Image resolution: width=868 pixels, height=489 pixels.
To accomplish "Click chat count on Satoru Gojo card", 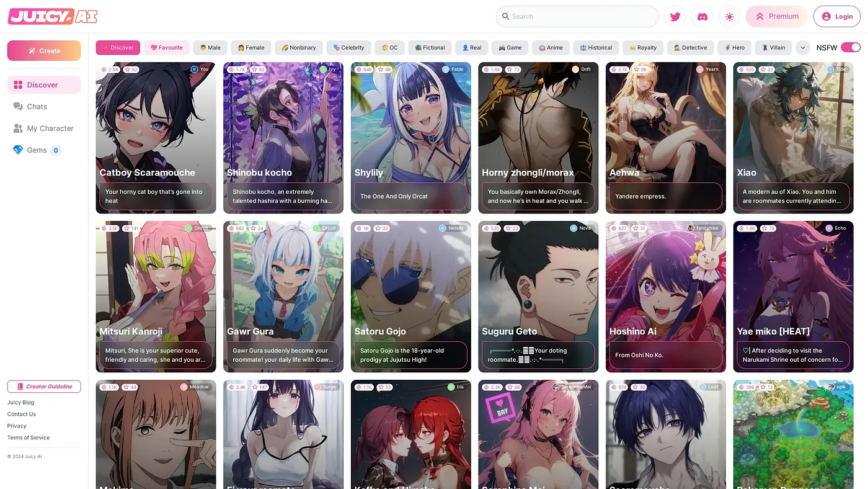I will point(363,228).
